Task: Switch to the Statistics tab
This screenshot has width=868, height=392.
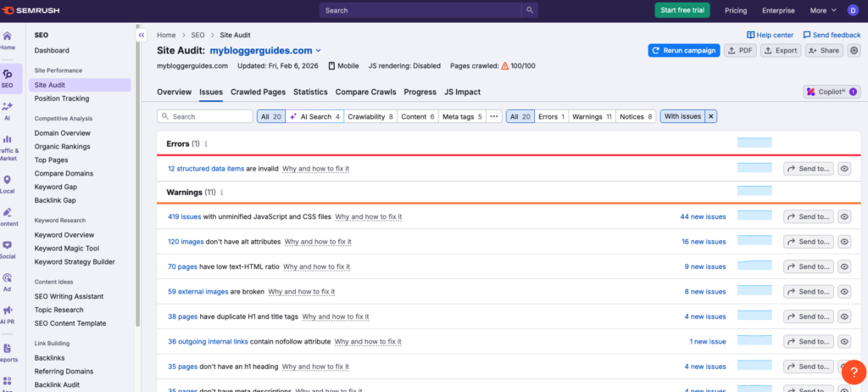Action: [310, 92]
